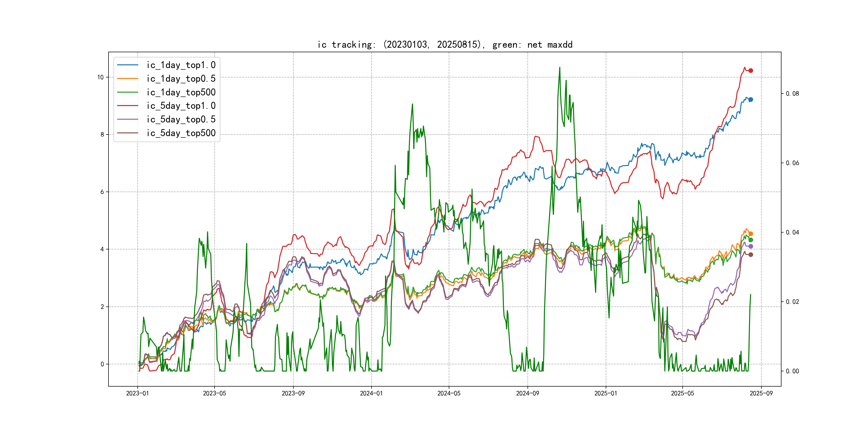The width and height of the screenshot is (868, 434).
Task: Click the purple endpoint dot marker
Action: 751,246
